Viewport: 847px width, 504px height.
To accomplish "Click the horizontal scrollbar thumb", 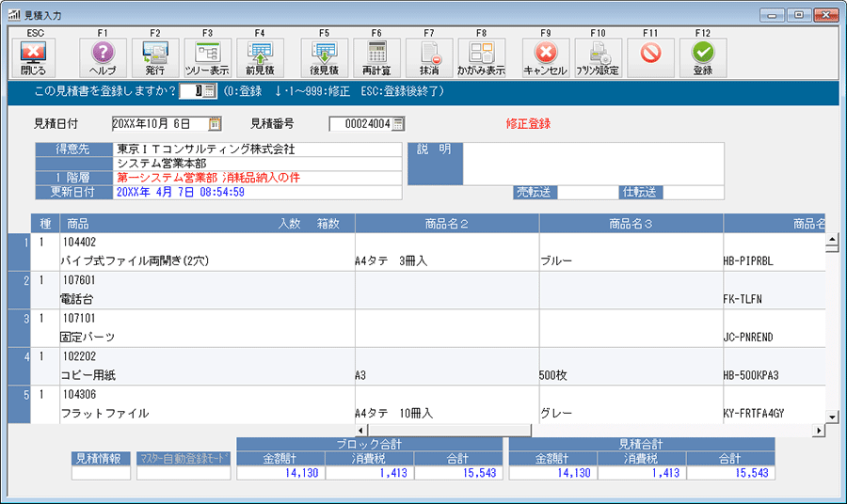I will 449,430.
